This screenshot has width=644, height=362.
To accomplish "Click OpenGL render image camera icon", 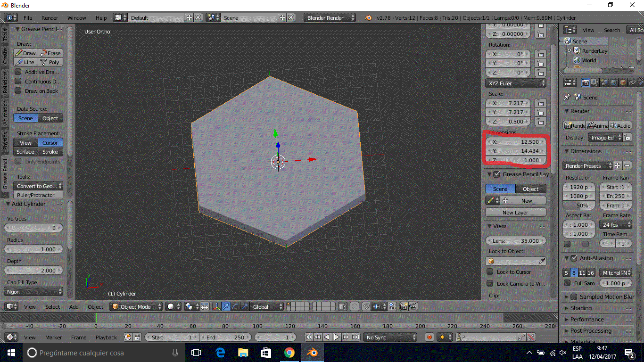I will 404,306.
